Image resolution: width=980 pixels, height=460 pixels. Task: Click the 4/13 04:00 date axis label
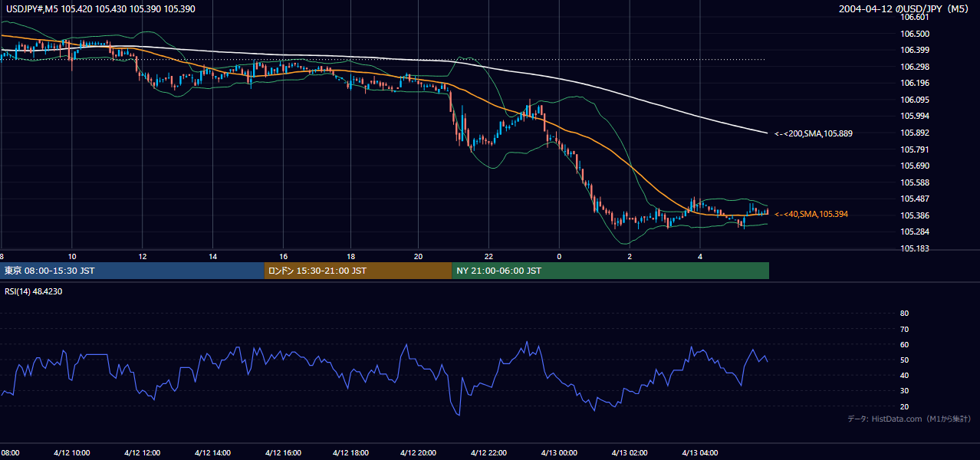pos(700,453)
